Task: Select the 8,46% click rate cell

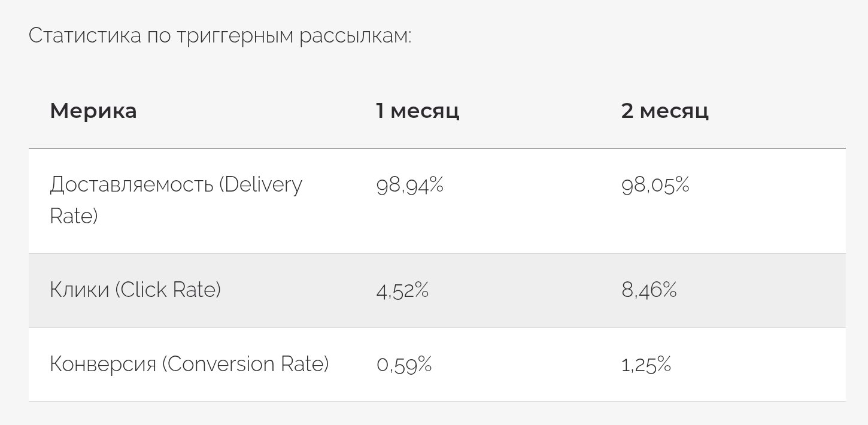Action: [x=650, y=291]
